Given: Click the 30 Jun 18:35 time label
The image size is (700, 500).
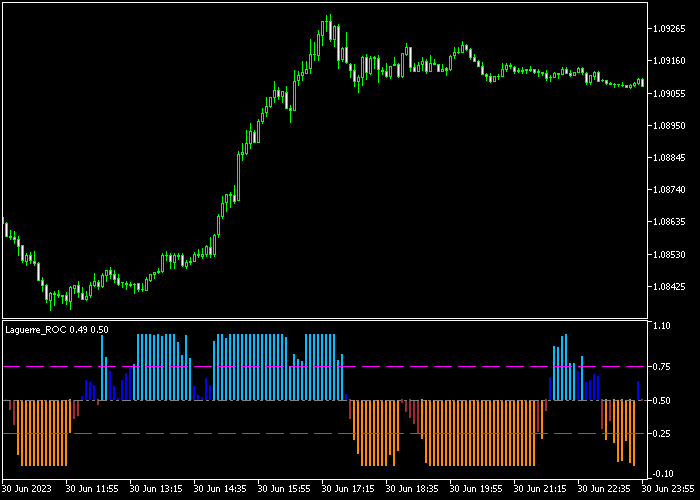Looking at the screenshot, I should 412,488.
